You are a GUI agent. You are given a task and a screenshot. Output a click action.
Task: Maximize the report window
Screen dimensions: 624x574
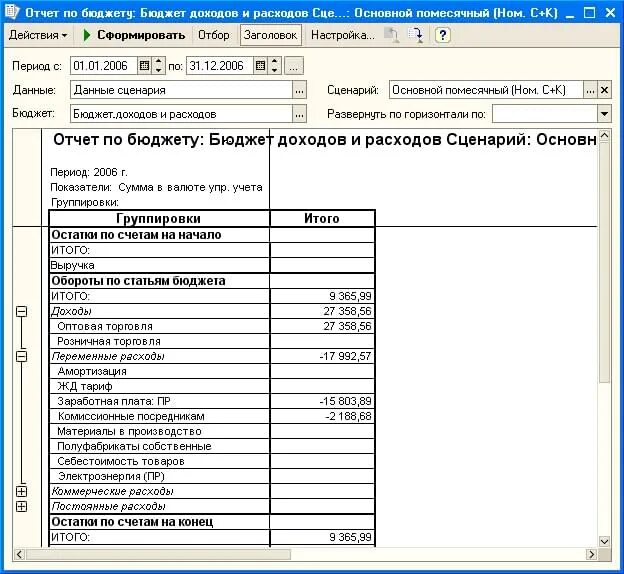(589, 13)
